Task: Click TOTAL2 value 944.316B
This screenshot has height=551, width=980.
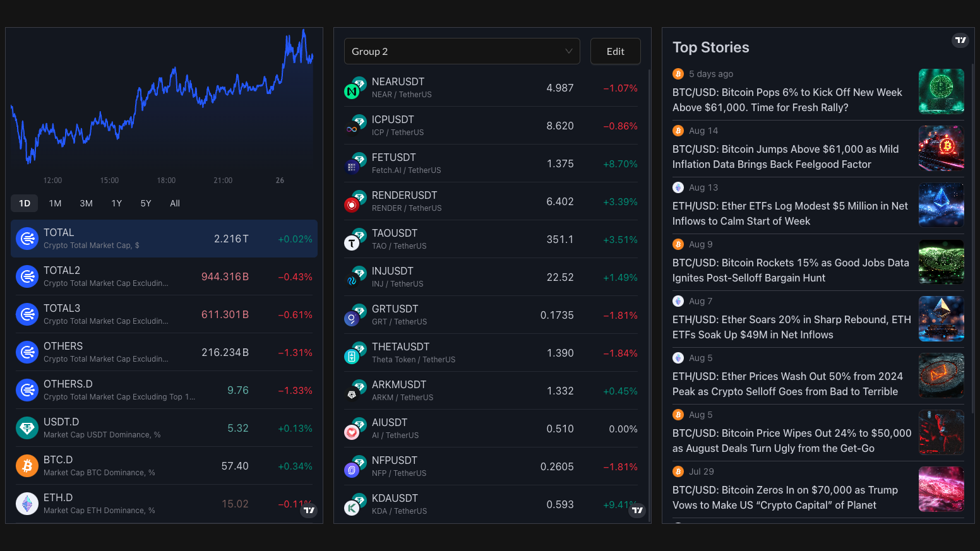Action: point(225,276)
